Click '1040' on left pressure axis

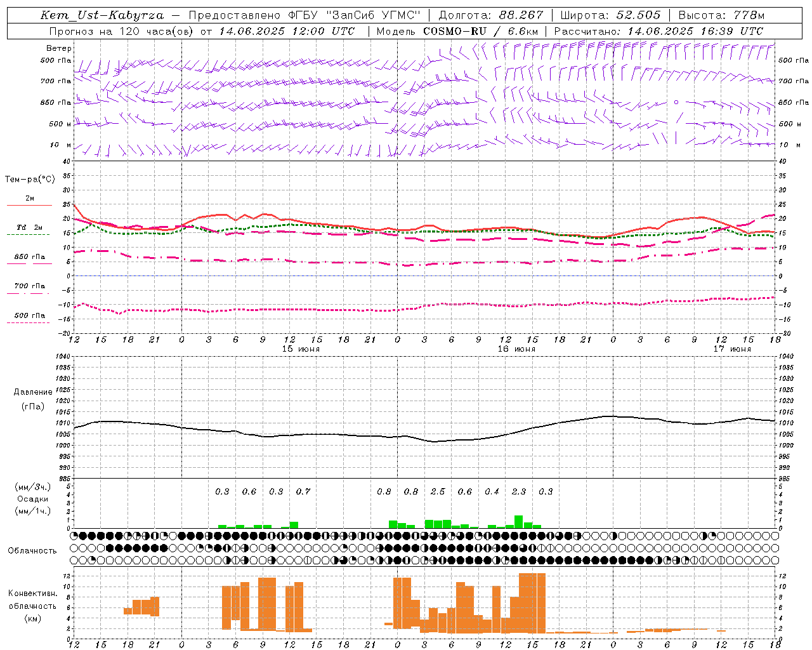coord(64,356)
